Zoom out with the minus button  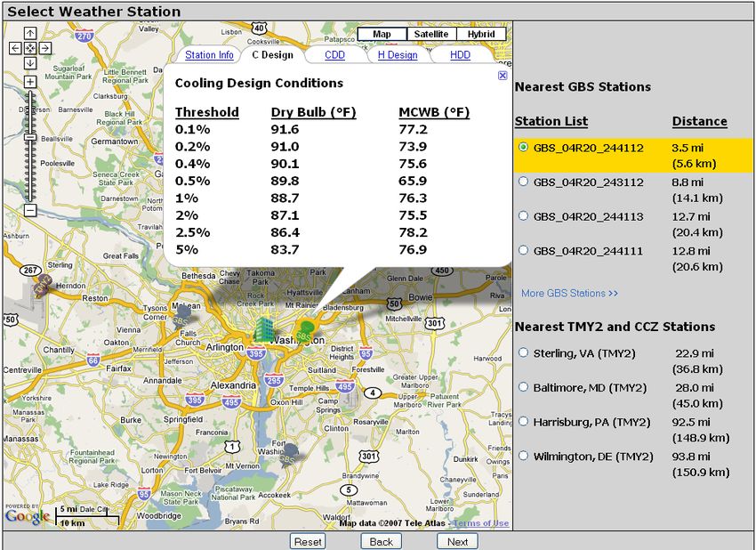[x=30, y=210]
